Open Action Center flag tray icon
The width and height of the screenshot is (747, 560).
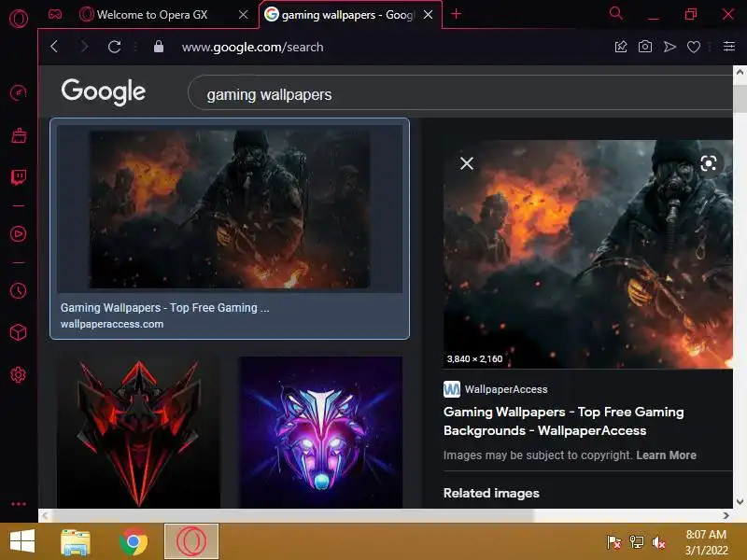[x=613, y=542]
